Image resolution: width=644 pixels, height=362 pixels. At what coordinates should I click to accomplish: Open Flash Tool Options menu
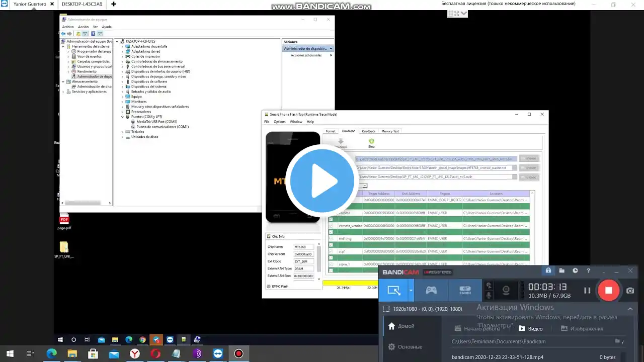(279, 122)
